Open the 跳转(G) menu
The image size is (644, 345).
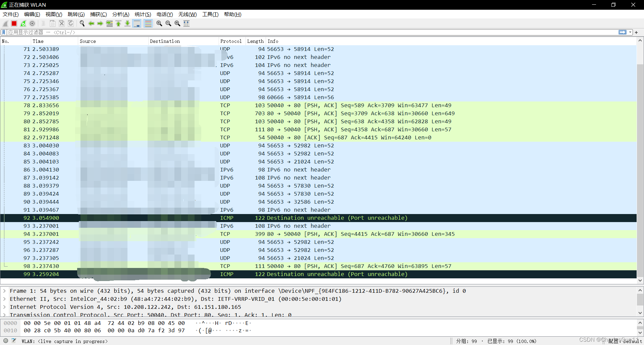76,14
